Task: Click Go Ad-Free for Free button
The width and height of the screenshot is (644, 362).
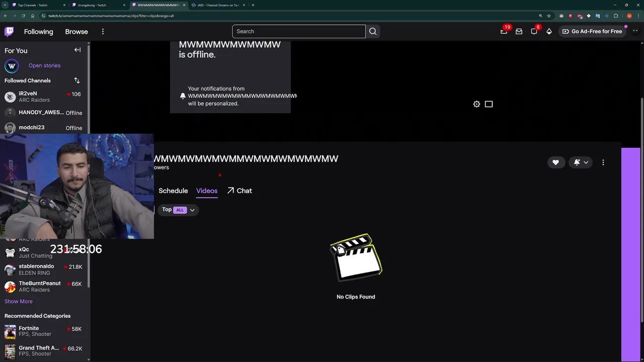Action: click(592, 31)
